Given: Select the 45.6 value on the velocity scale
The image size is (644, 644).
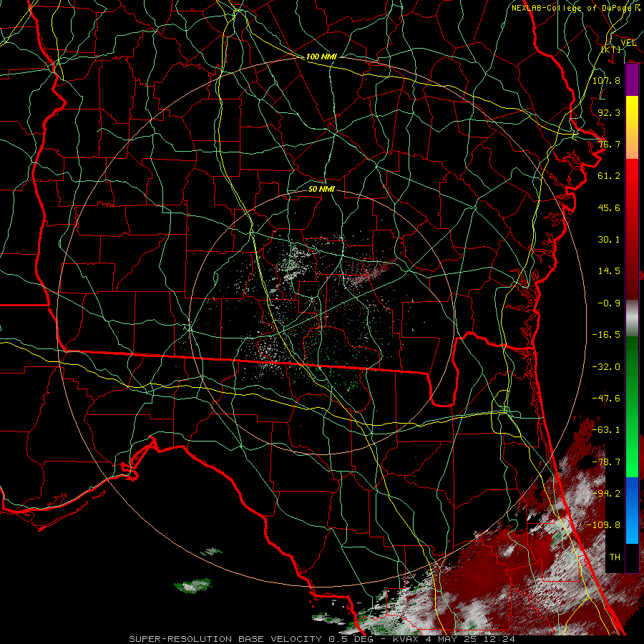Looking at the screenshot, I should pyautogui.click(x=609, y=208).
